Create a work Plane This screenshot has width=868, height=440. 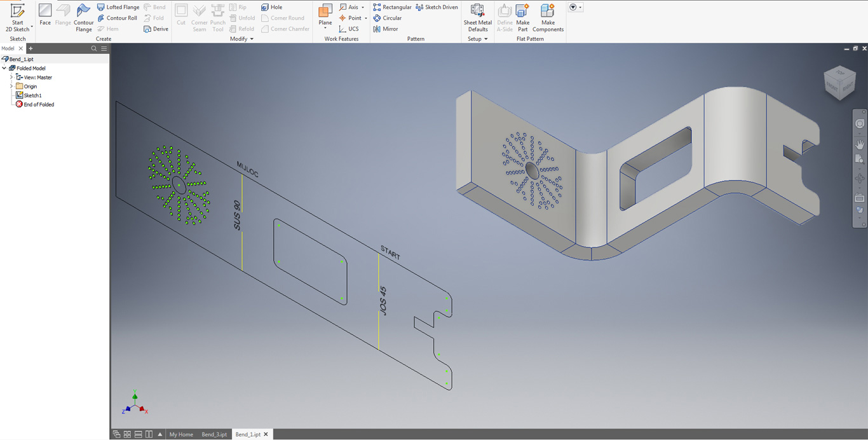point(325,14)
